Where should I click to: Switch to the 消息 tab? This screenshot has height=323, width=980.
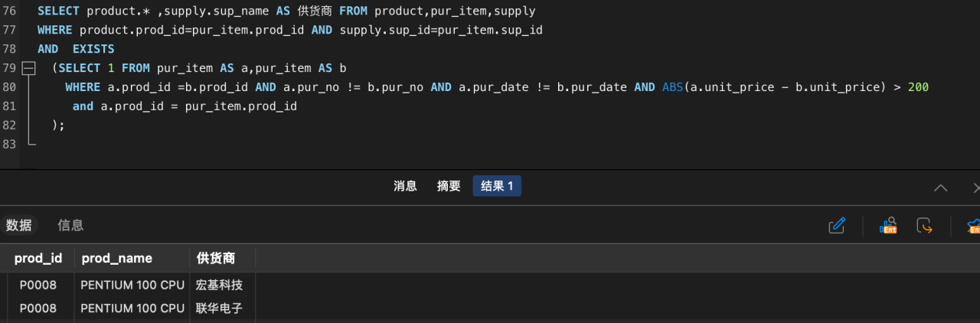(x=405, y=186)
